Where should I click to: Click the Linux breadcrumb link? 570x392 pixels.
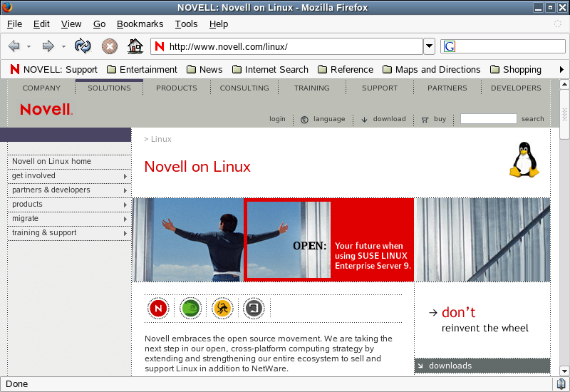pos(161,139)
